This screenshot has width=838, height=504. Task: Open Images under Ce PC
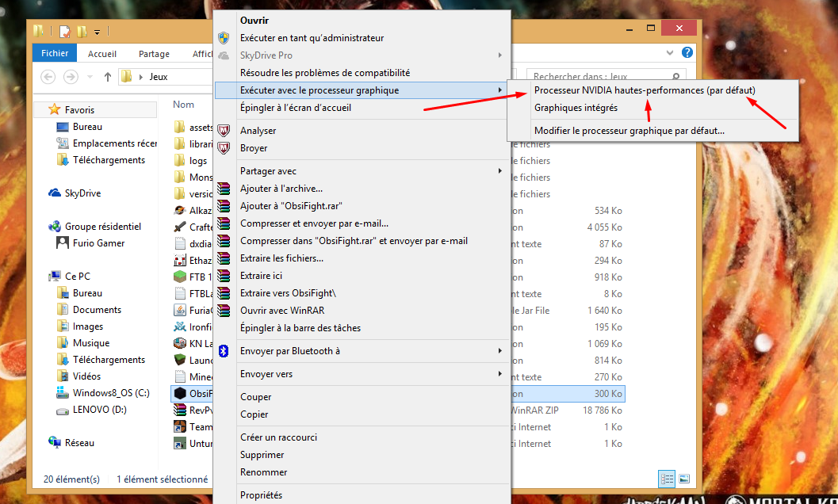pyautogui.click(x=88, y=326)
